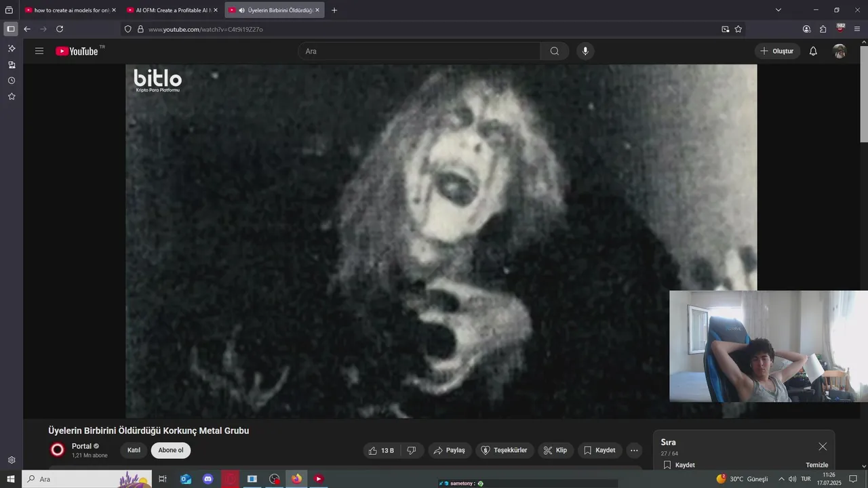Open the picture-in-picture icon in address bar
The image size is (868, 488).
[725, 29]
